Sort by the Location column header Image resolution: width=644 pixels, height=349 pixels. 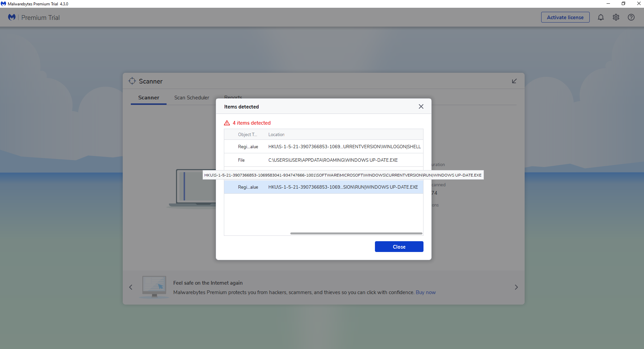click(x=276, y=134)
